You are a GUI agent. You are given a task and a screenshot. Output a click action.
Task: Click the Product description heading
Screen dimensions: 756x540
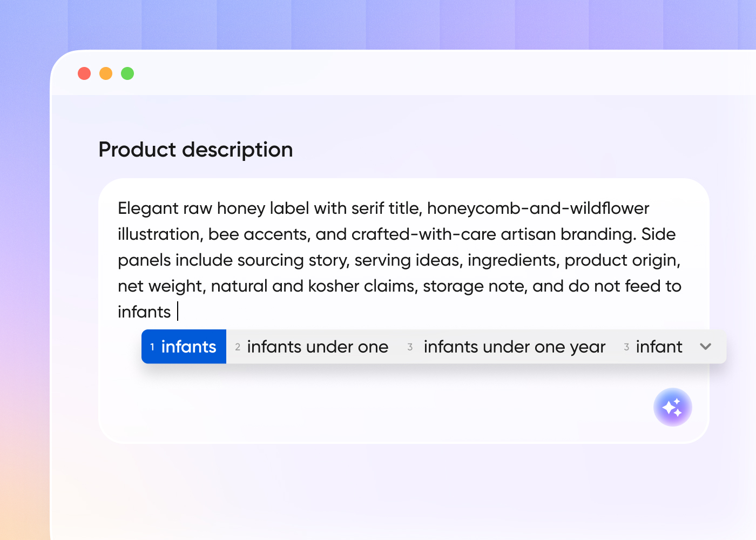(x=195, y=150)
